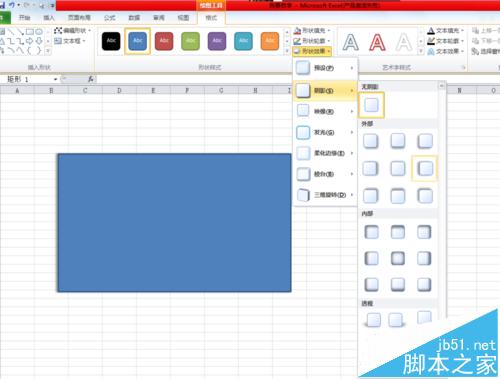Apply Inside Diagonal Bottom Left inner shadow
Viewport: 500px width, 379px height.
[371, 285]
